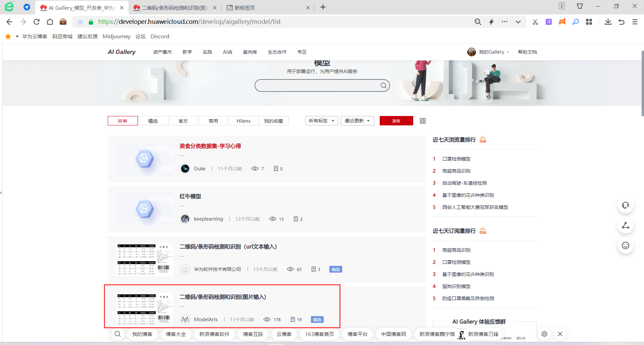Open customer service headset widget
This screenshot has height=345, width=644.
(x=626, y=205)
